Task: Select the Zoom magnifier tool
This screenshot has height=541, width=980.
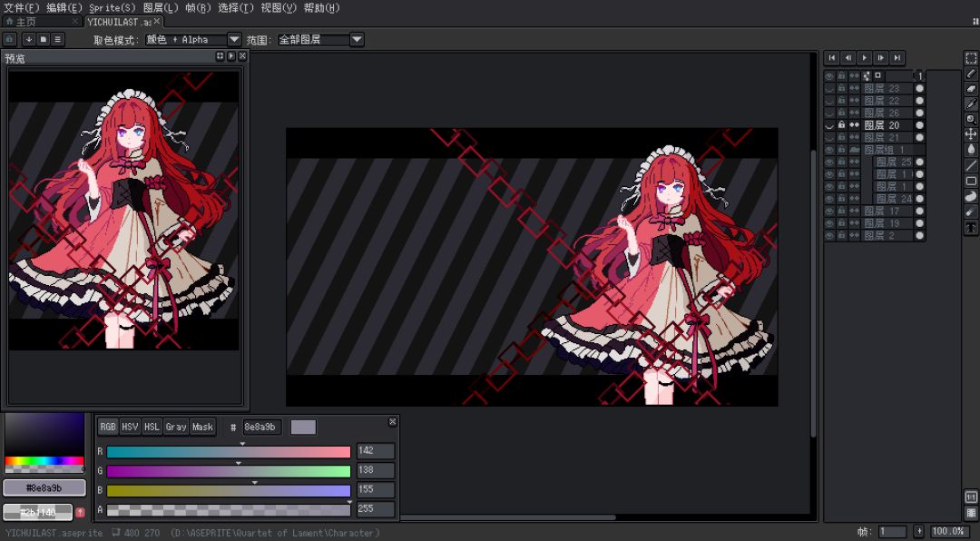Action: point(971,119)
